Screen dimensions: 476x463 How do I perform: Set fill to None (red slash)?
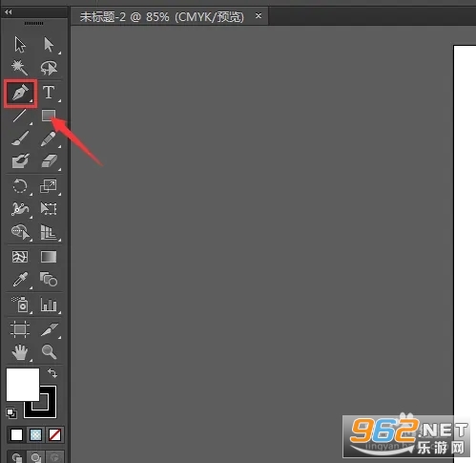point(54,434)
